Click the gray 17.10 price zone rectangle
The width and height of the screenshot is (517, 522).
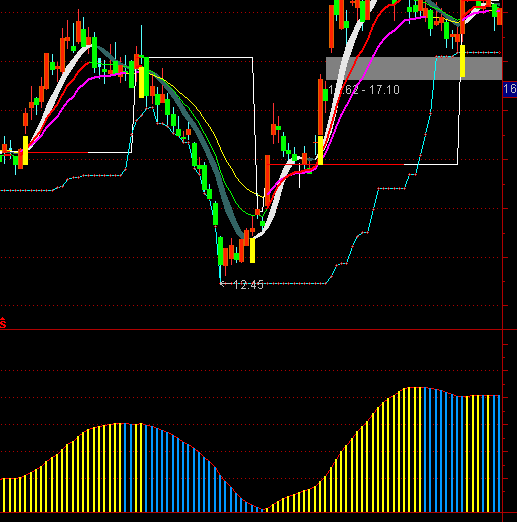point(414,68)
